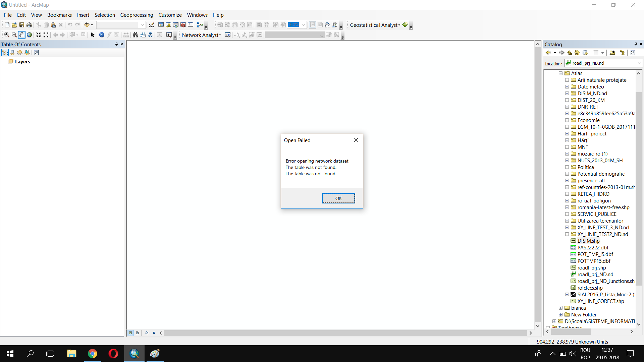Open the Customize menu
The image size is (644, 362).
170,15
